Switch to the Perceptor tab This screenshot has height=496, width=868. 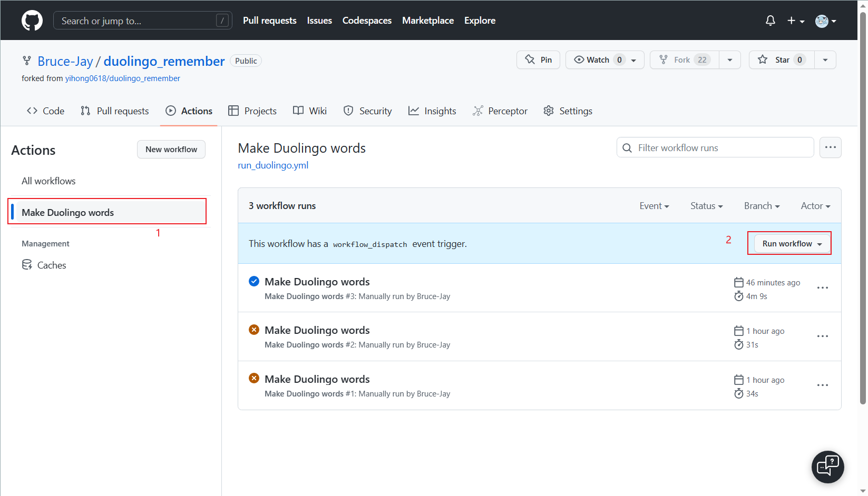(500, 111)
